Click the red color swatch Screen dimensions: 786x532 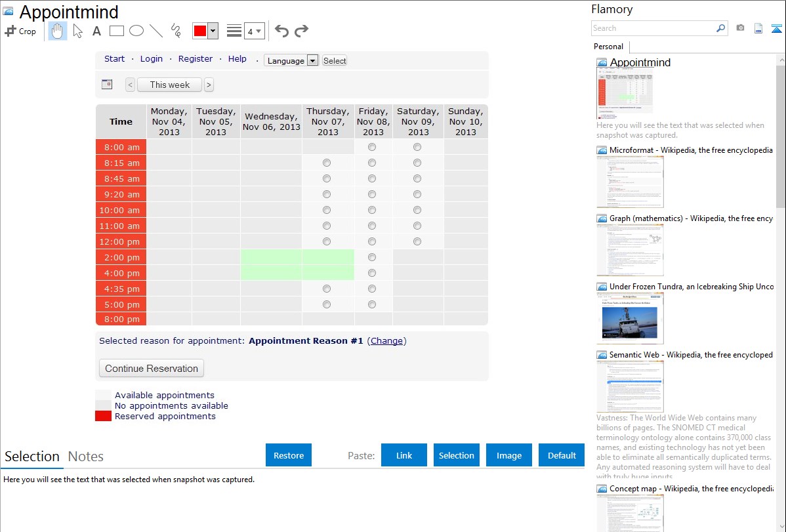click(200, 31)
